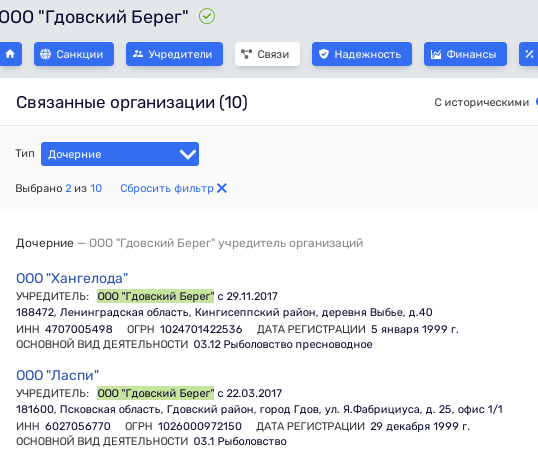Click the Связанные организации (10) heading
Viewport: 538px width, 466px height.
click(132, 102)
